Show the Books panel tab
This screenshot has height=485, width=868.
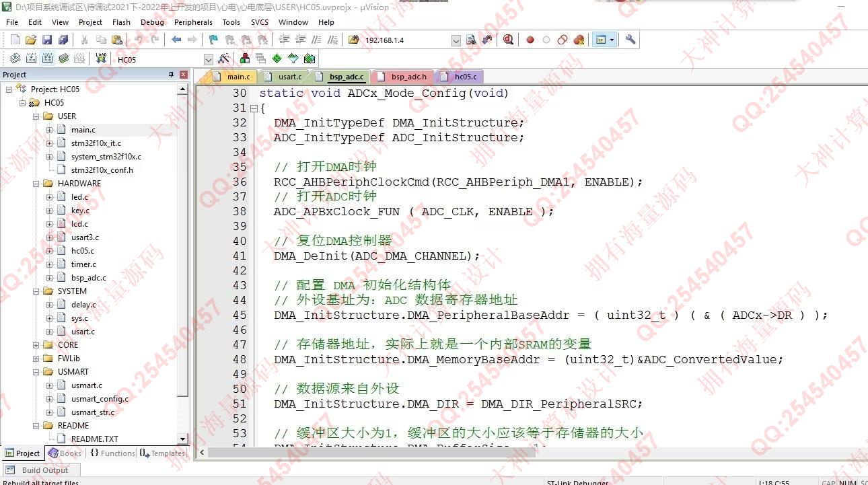click(65, 453)
